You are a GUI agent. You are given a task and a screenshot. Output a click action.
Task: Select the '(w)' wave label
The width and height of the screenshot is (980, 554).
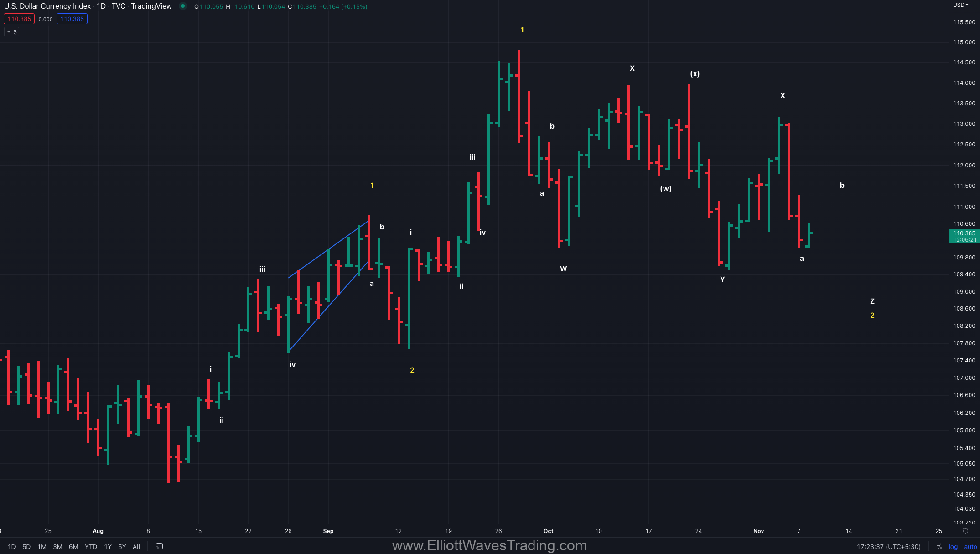666,189
